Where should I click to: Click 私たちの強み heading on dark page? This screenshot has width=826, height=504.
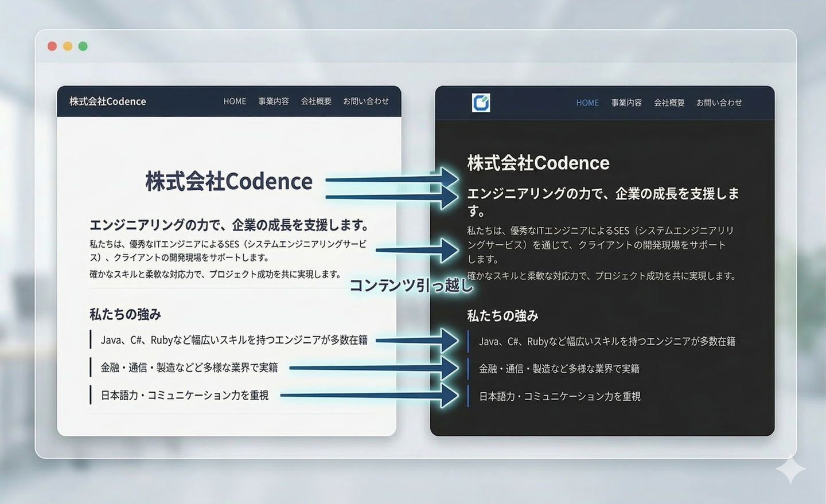(502, 316)
